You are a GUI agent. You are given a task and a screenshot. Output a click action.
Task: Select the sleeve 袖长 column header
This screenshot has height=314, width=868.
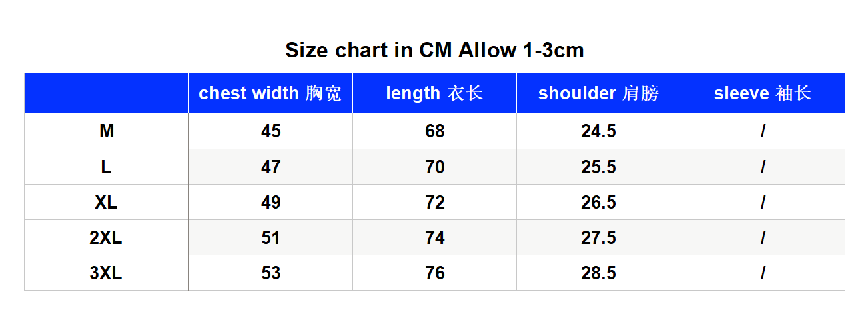(x=763, y=93)
